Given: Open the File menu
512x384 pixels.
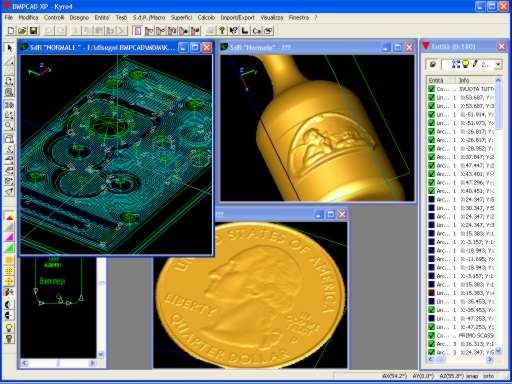Looking at the screenshot, I should click(8, 17).
